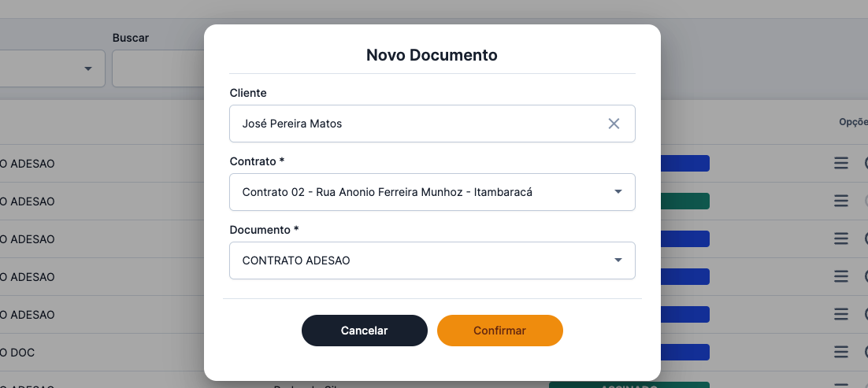Open hamburger menu in fourth table row
Image resolution: width=868 pixels, height=388 pixels.
click(x=841, y=277)
